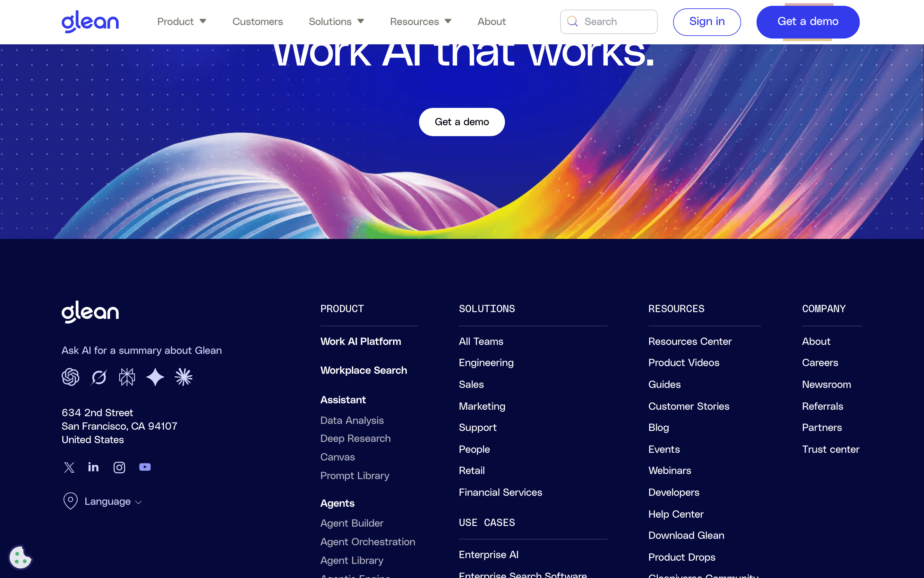Open Glean's YouTube channel
924x578 pixels.
145,467
